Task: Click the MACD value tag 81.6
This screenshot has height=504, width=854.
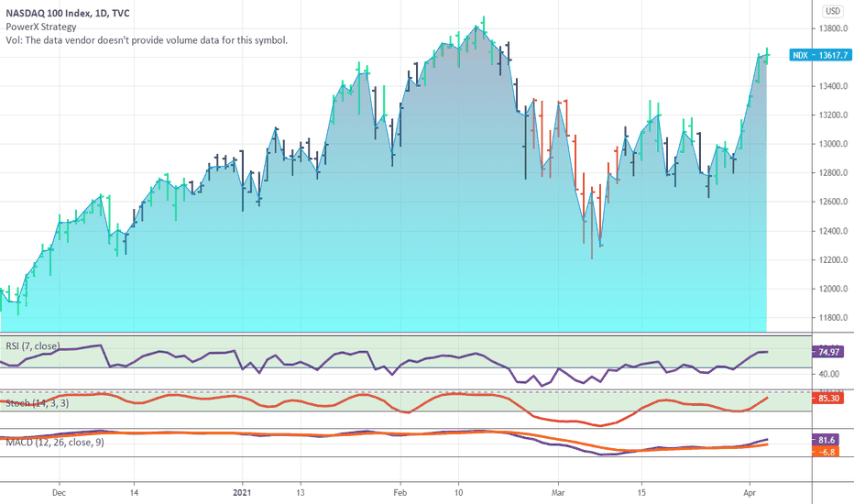Action: tap(826, 440)
